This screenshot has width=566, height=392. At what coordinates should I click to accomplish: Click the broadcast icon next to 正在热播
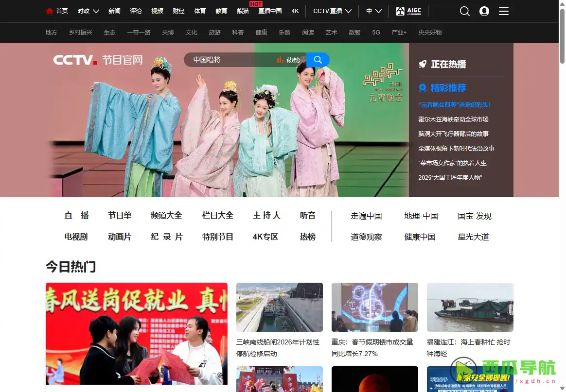coord(423,64)
